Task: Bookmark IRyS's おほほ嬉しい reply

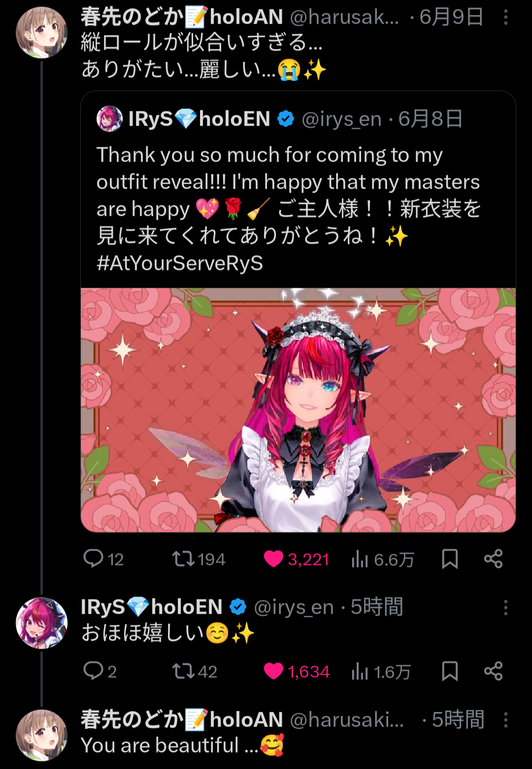Action: click(450, 671)
